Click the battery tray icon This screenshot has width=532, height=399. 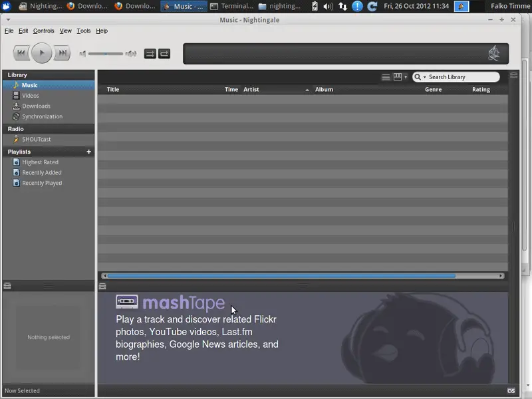tap(315, 6)
